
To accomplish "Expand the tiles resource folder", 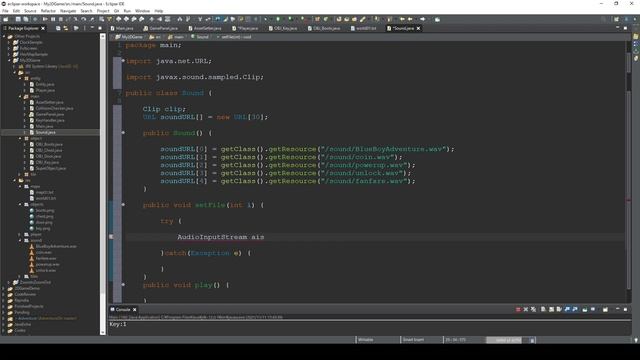I will point(20,276).
